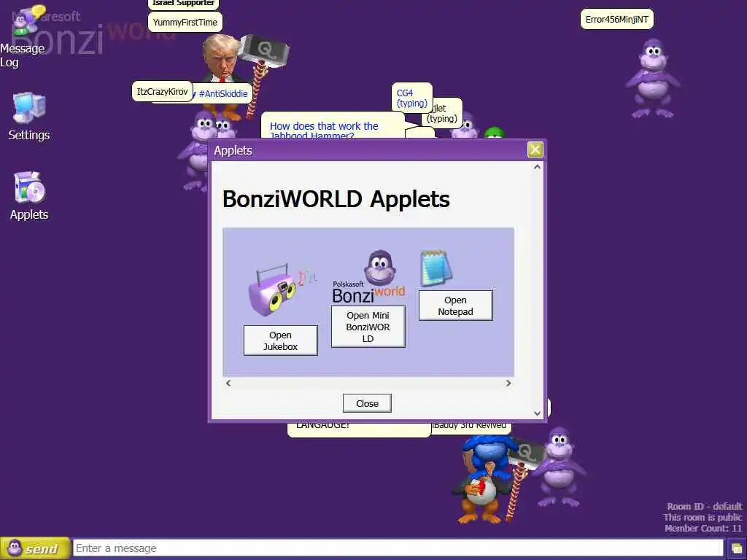The height and width of the screenshot is (560, 747).
Task: Click the blue notepad icon
Action: click(x=436, y=268)
